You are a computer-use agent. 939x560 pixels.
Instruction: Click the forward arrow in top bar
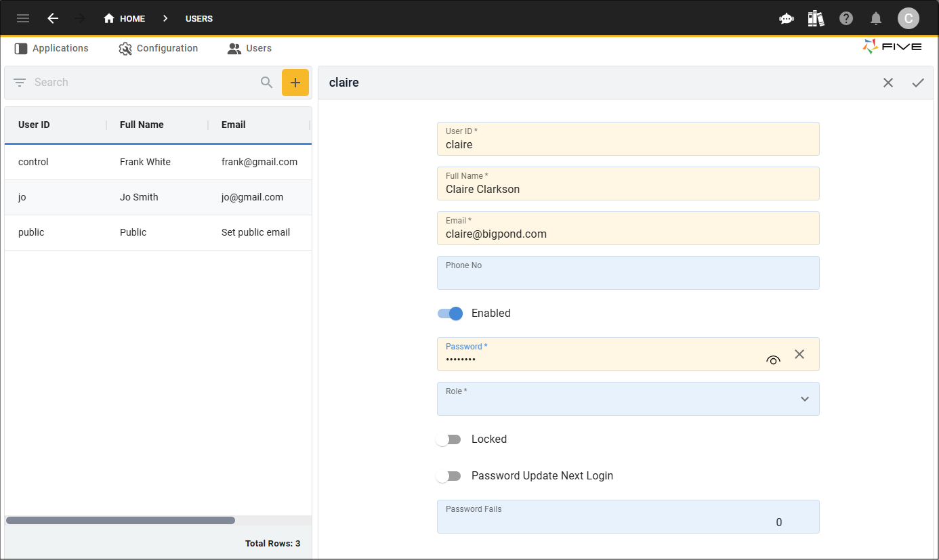[x=80, y=18]
